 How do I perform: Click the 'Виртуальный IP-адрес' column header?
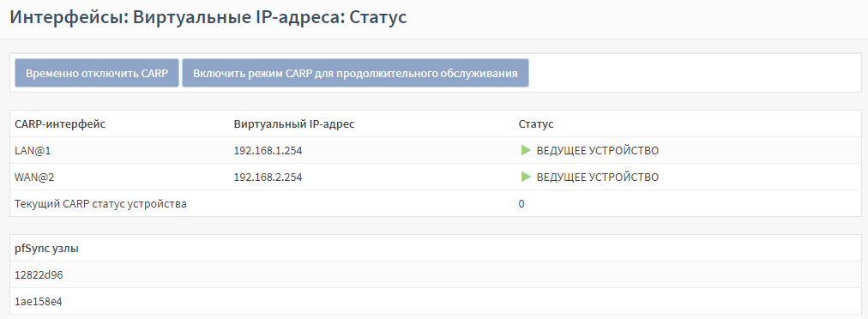(x=294, y=124)
